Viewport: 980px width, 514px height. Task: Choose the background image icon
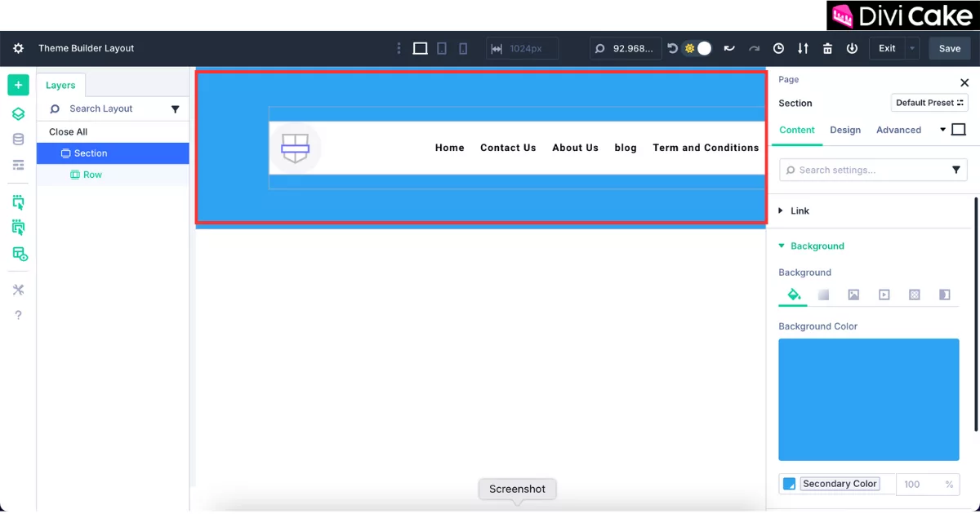click(853, 295)
